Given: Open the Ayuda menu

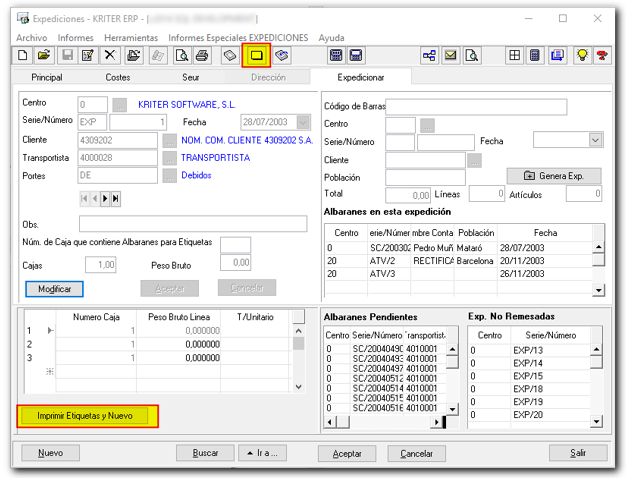Looking at the screenshot, I should click(331, 38).
